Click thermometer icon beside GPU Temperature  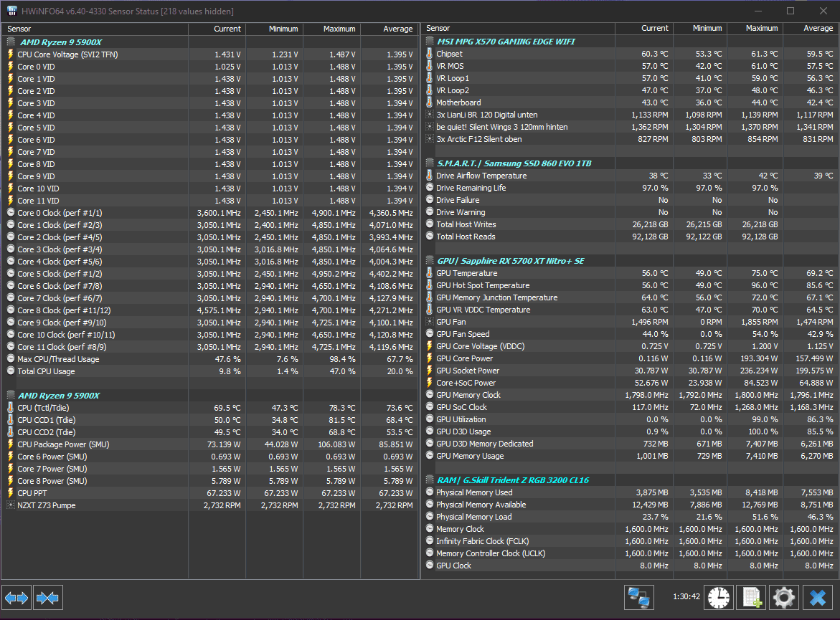(429, 273)
